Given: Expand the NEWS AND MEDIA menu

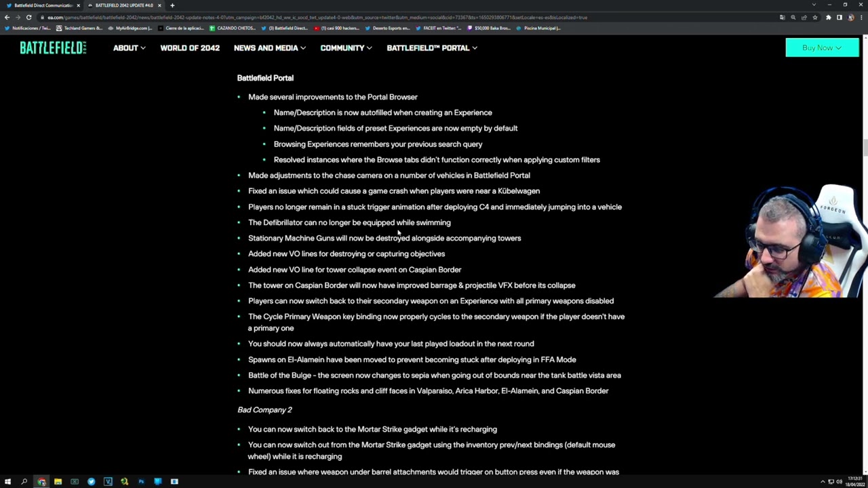Looking at the screenshot, I should [x=269, y=48].
